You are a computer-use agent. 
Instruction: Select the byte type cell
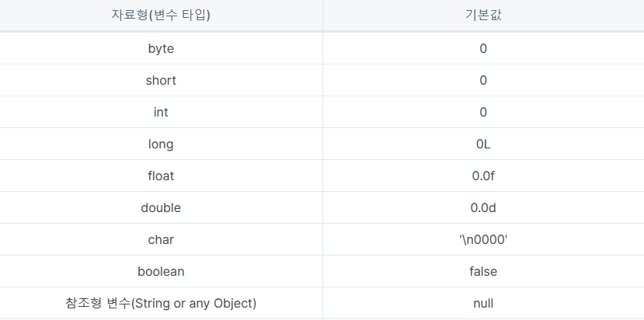161,48
